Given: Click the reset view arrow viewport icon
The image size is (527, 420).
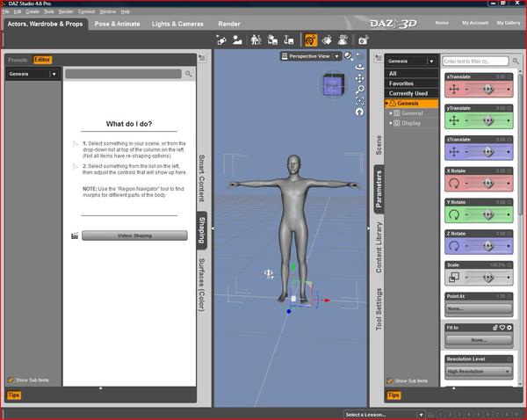Looking at the screenshot, I should [x=359, y=112].
